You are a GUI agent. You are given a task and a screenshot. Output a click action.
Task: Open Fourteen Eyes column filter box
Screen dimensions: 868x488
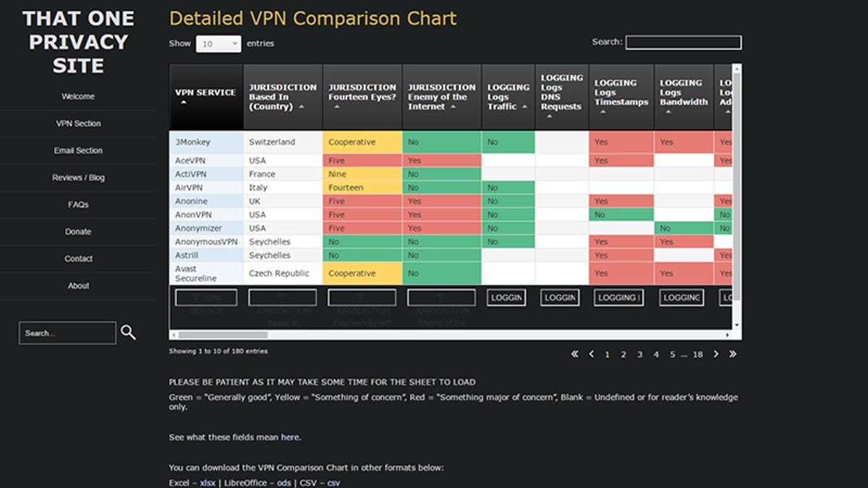tap(362, 298)
